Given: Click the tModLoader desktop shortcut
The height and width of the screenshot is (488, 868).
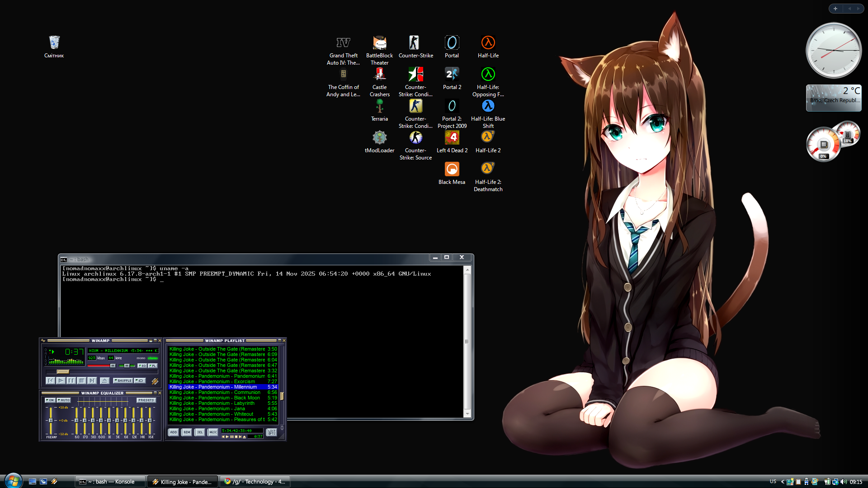Looking at the screenshot, I should 379,138.
